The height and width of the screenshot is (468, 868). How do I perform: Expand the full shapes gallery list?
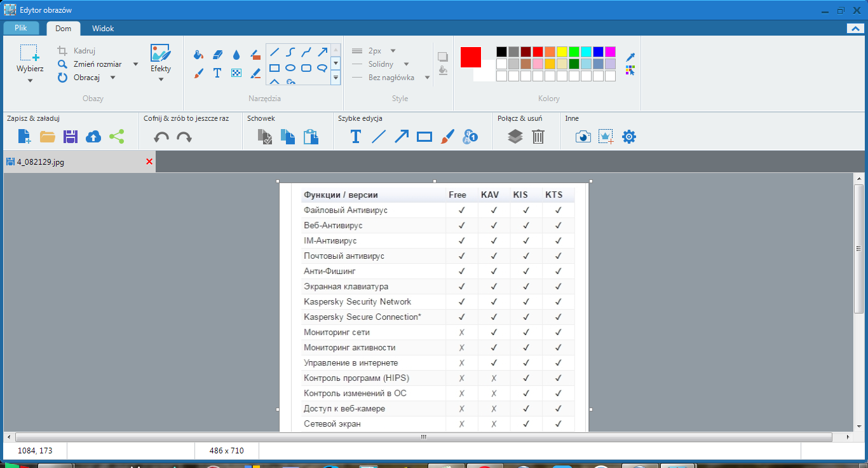336,78
